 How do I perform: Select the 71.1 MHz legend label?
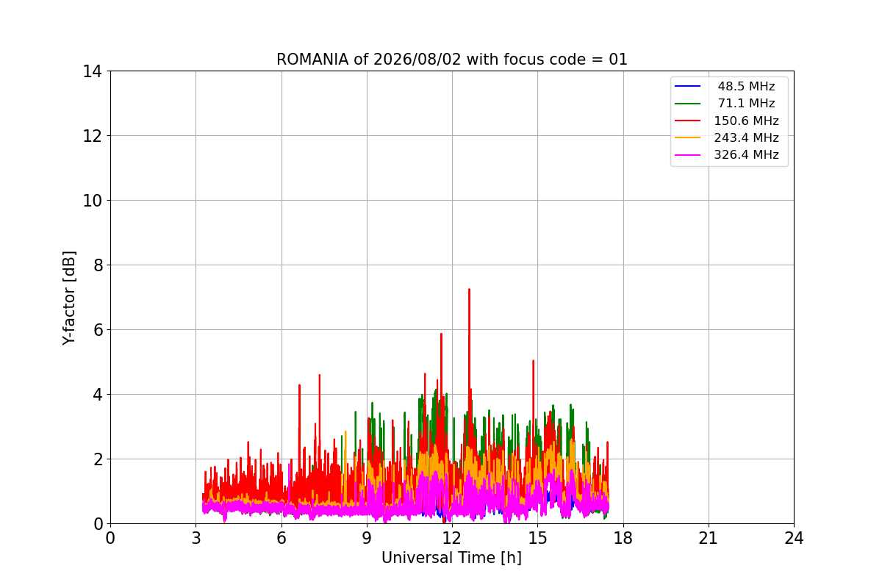[746, 104]
